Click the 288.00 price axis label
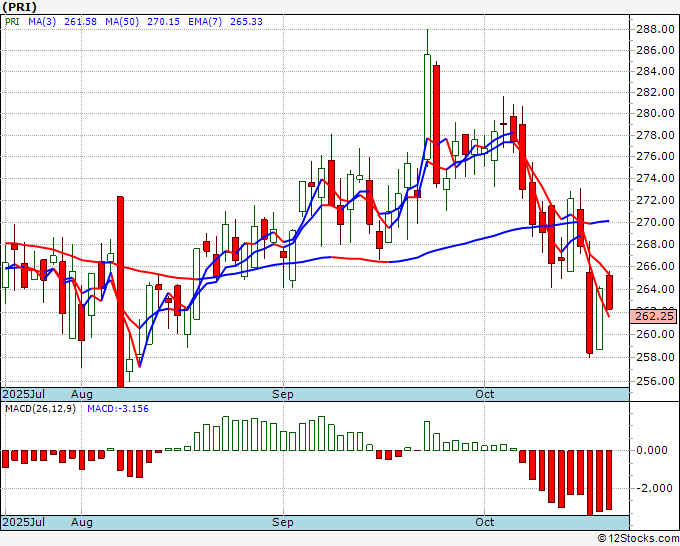 click(655, 29)
